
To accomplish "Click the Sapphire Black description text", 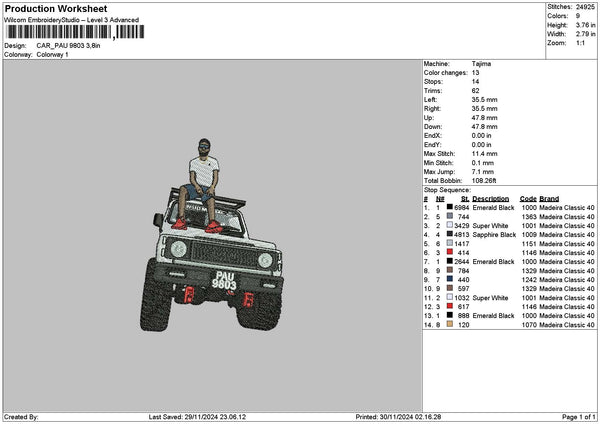I will pos(494,235).
